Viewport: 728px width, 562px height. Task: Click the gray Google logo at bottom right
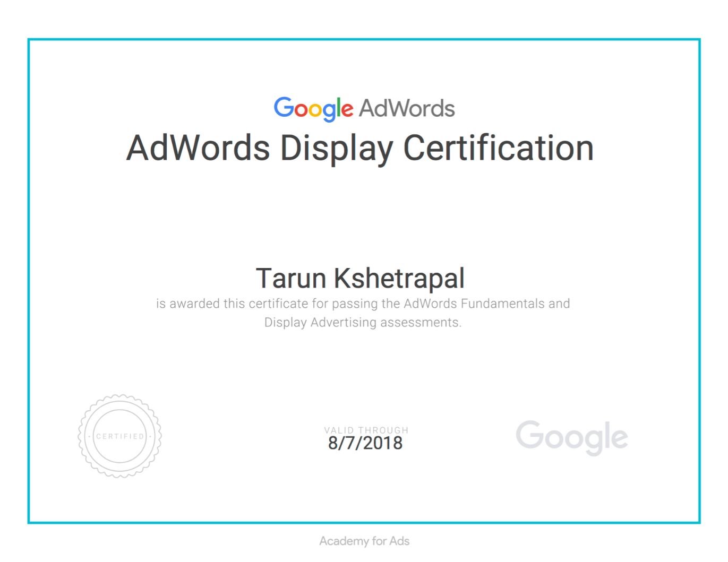click(x=572, y=438)
